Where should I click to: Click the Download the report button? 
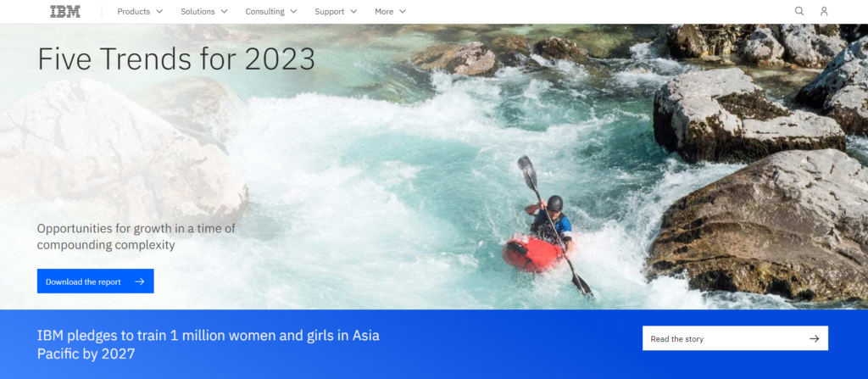95,281
